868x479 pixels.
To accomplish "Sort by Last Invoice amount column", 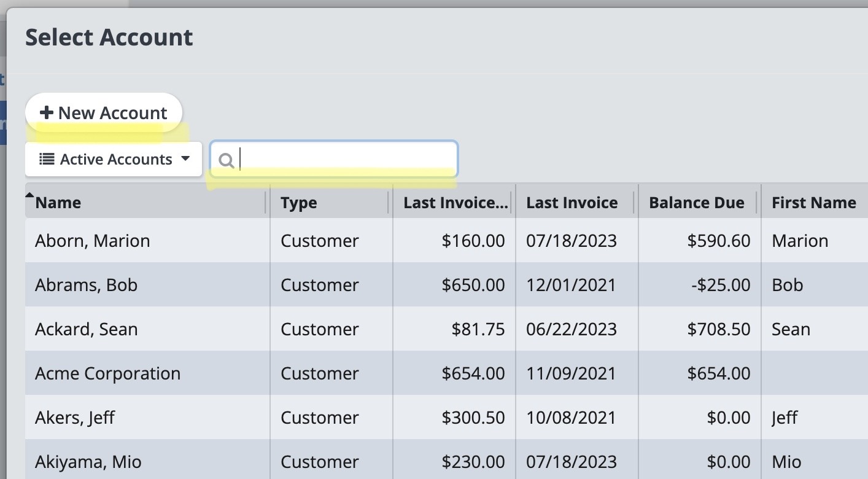I will (x=455, y=203).
